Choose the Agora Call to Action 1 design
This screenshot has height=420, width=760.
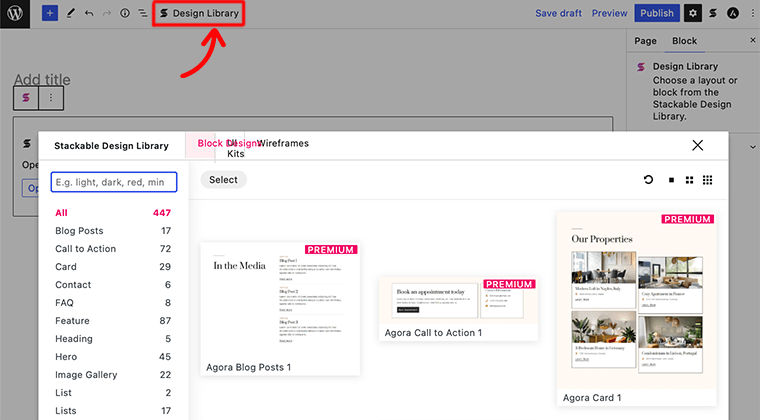pos(459,309)
